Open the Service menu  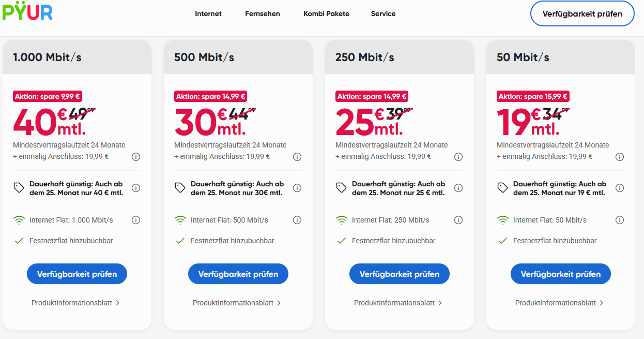(383, 14)
